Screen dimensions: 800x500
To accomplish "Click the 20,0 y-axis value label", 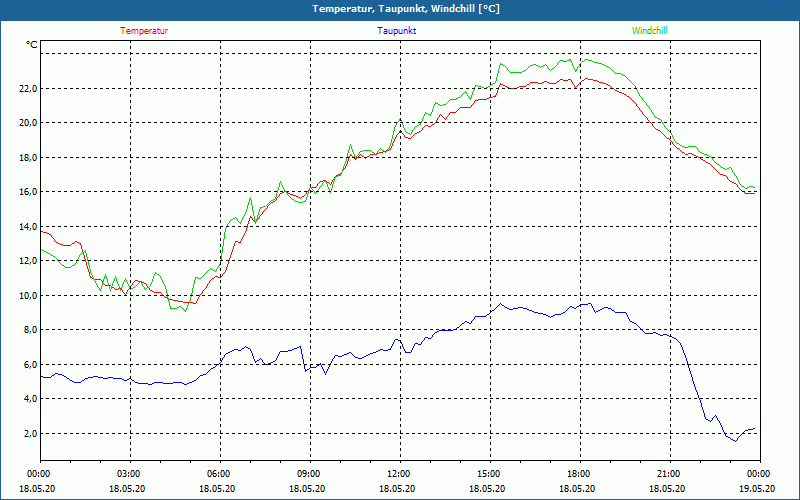I will pos(26,123).
